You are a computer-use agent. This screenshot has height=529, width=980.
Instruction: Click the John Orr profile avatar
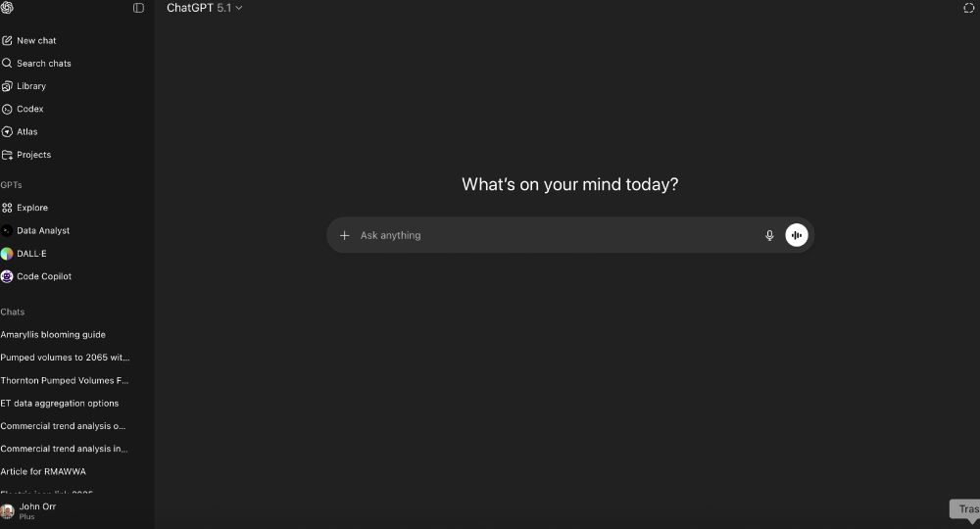click(x=7, y=511)
